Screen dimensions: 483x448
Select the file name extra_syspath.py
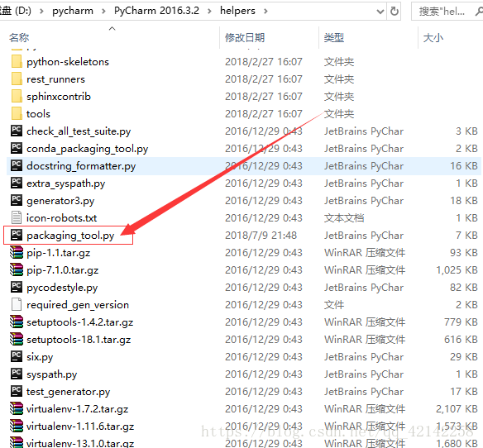pos(66,183)
